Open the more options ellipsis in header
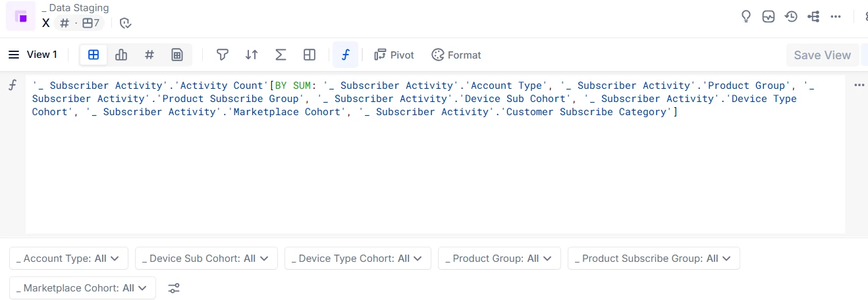Image resolution: width=868 pixels, height=300 pixels. point(836,16)
